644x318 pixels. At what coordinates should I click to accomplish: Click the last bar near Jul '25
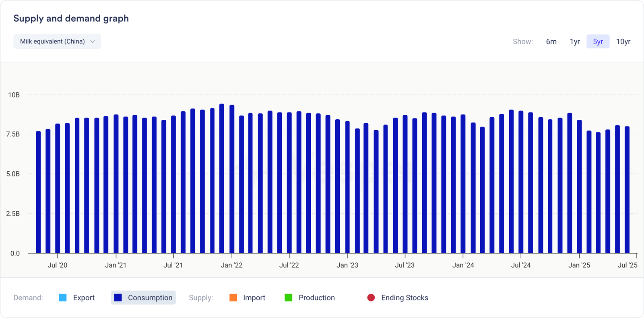coord(627,190)
